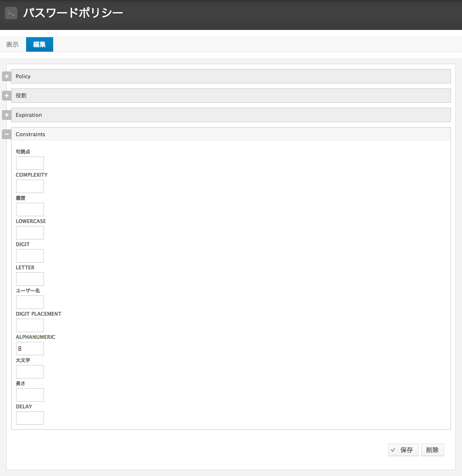
Task: Expand the Policy section
Action: click(6, 76)
